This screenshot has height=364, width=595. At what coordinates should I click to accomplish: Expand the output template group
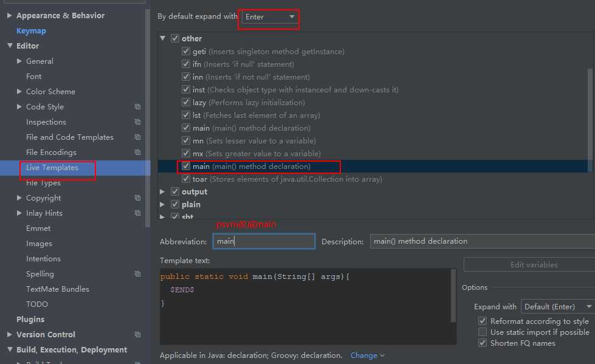[x=162, y=191]
